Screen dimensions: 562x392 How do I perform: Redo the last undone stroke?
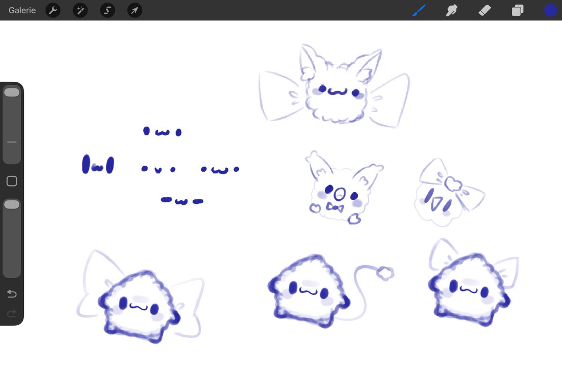pyautogui.click(x=12, y=313)
